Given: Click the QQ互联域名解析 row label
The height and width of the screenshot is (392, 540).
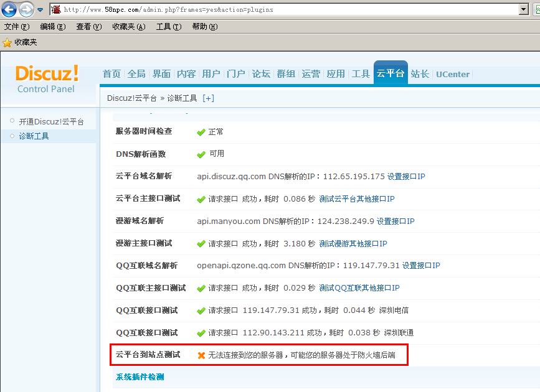Looking at the screenshot, I should point(147,266).
